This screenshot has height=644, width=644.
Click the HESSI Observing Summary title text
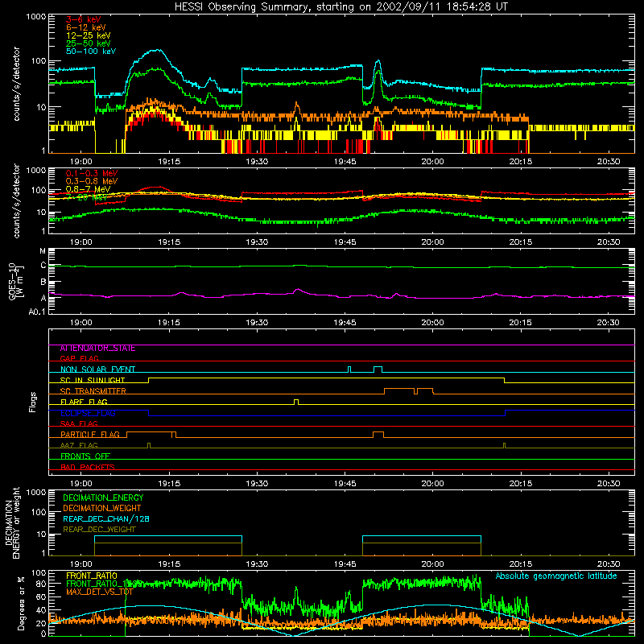click(341, 7)
